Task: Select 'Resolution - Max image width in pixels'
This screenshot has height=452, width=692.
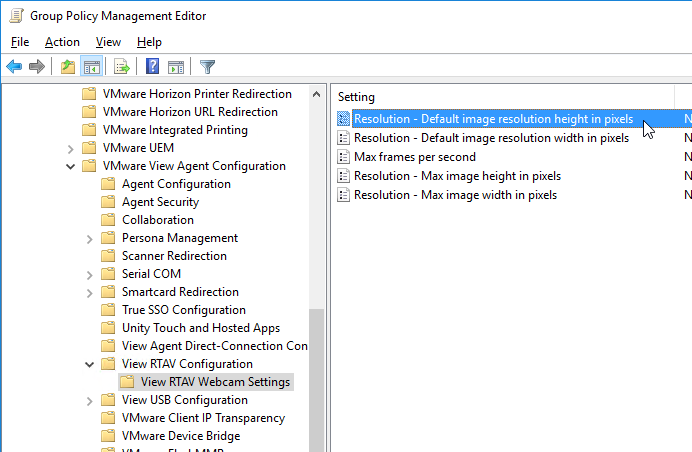Action: point(455,195)
